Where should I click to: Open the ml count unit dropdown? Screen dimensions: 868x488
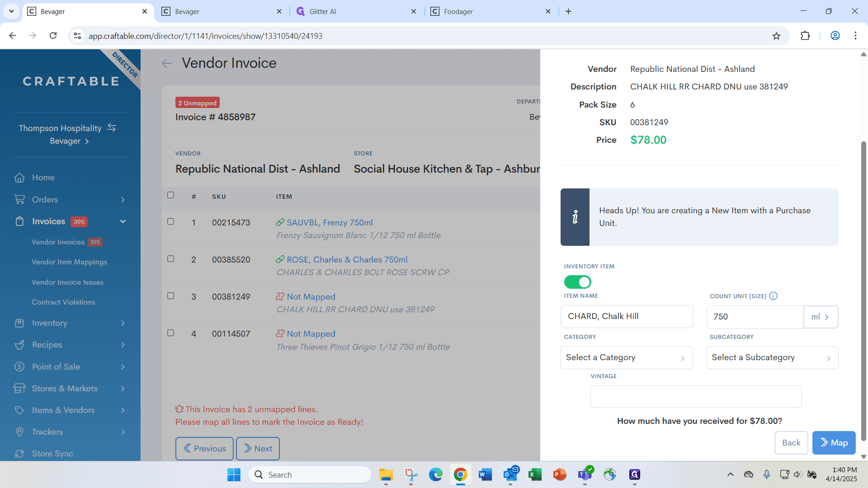(x=821, y=317)
